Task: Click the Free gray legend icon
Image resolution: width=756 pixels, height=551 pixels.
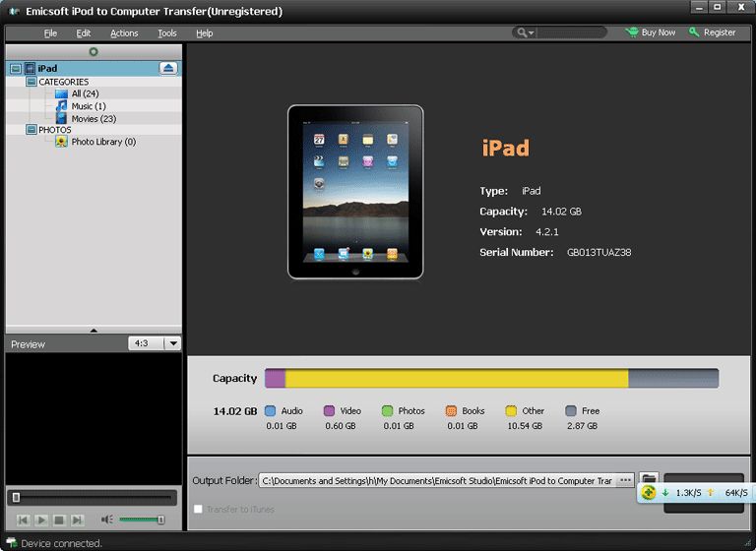Action: tap(571, 410)
